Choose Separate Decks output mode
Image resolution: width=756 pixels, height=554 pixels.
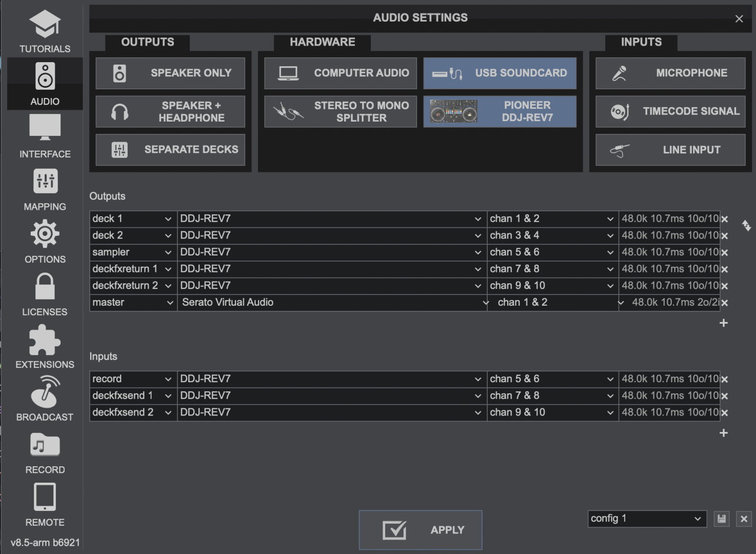point(170,150)
